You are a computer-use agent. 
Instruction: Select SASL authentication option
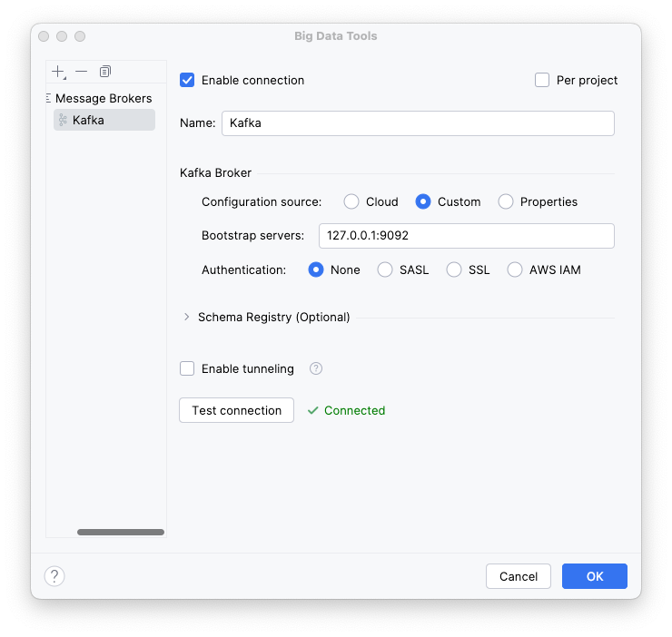385,269
